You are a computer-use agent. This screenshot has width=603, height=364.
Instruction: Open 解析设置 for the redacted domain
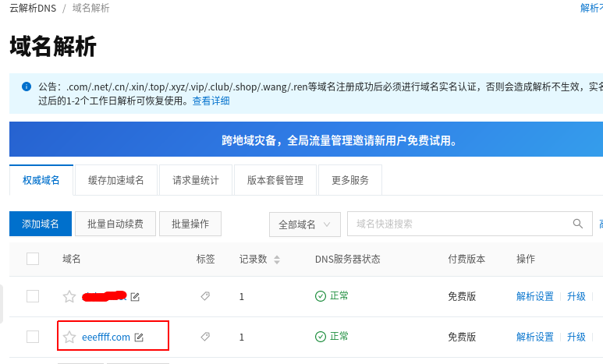[x=535, y=296]
